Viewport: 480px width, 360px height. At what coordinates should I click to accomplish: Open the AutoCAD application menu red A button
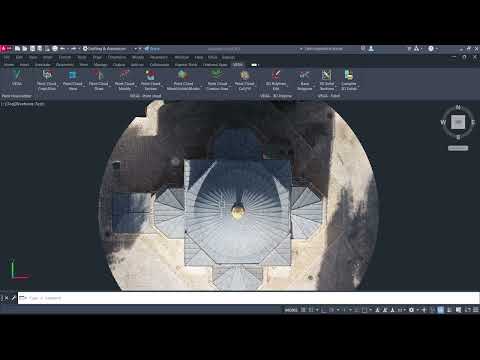4,49
